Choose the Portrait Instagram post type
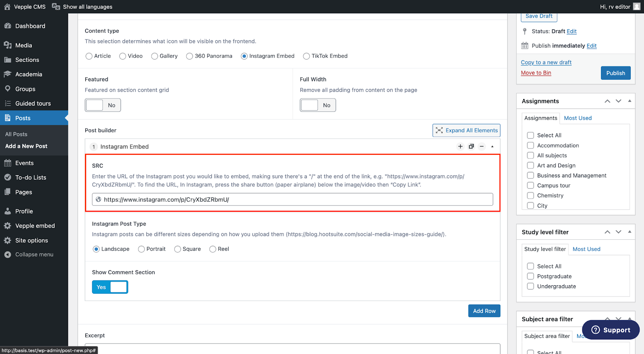Screen dimensions: 644x354 (141, 249)
